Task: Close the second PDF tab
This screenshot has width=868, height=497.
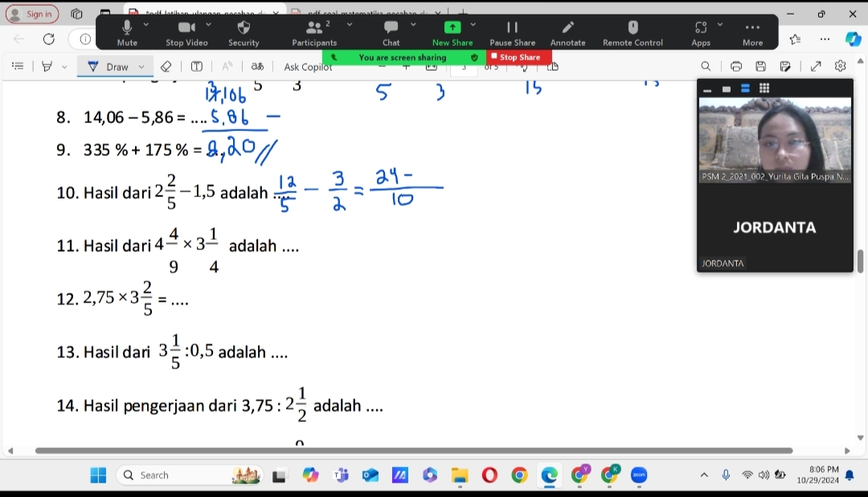Action: click(x=438, y=13)
